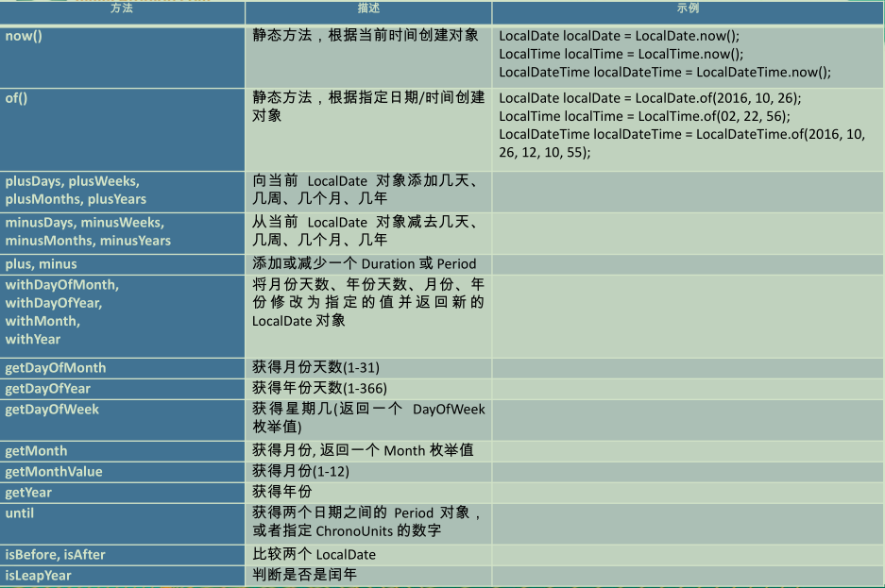Select the plus, minus row
Image resolution: width=885 pixels, height=588 pixels.
pos(123,264)
